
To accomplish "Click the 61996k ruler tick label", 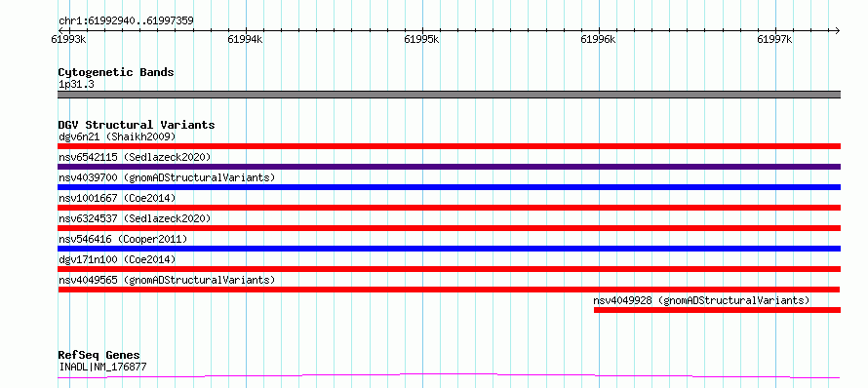I will coord(599,39).
